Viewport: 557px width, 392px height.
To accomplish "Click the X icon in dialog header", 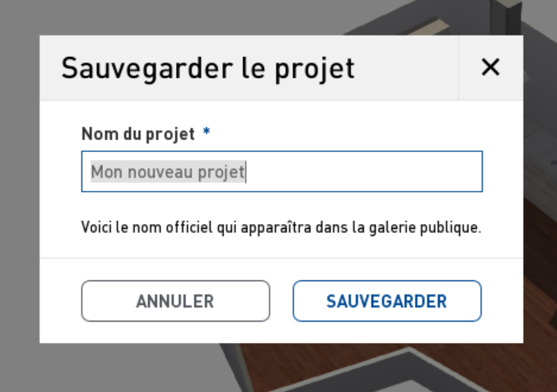I will click(490, 67).
